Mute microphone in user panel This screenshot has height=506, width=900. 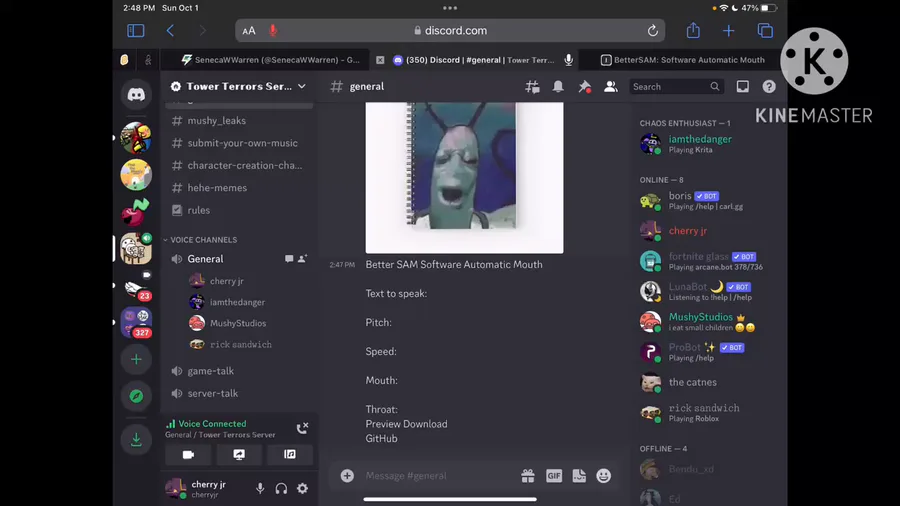point(260,488)
